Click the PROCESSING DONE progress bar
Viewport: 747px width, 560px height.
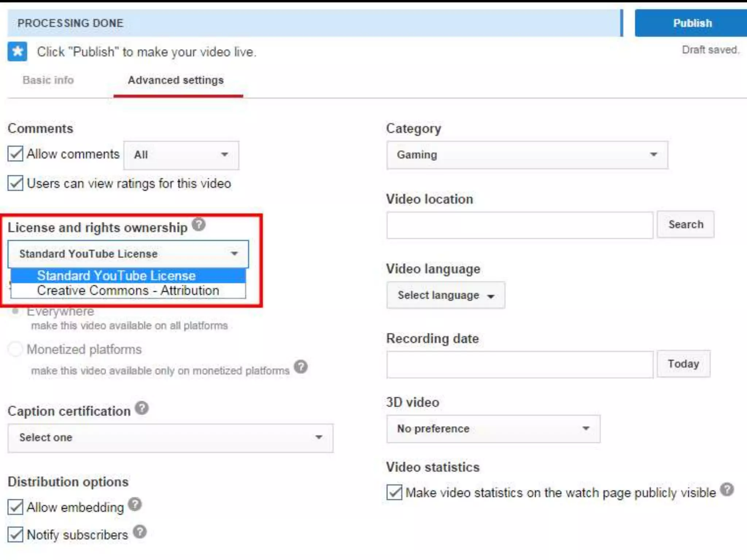(314, 23)
